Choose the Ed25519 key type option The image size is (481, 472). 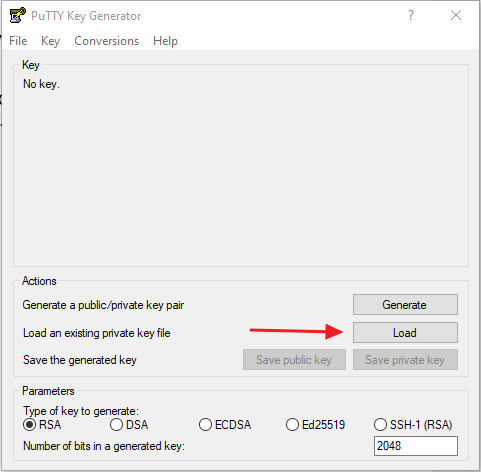(x=315, y=425)
